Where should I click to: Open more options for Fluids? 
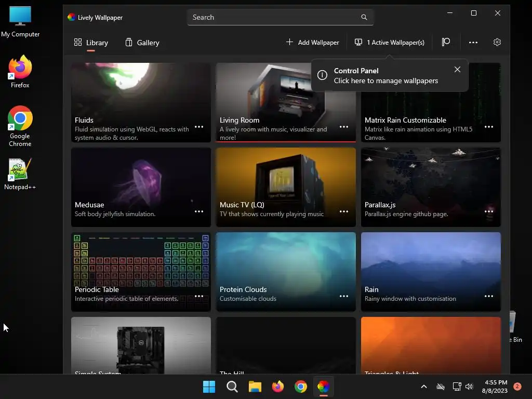coord(199,127)
